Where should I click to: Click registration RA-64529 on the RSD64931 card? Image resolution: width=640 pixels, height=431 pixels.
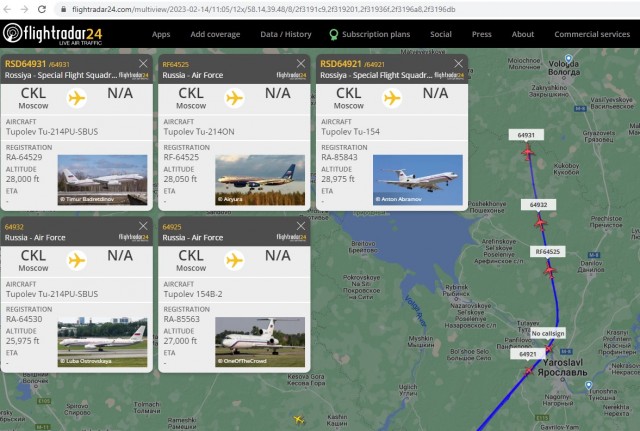click(x=24, y=157)
